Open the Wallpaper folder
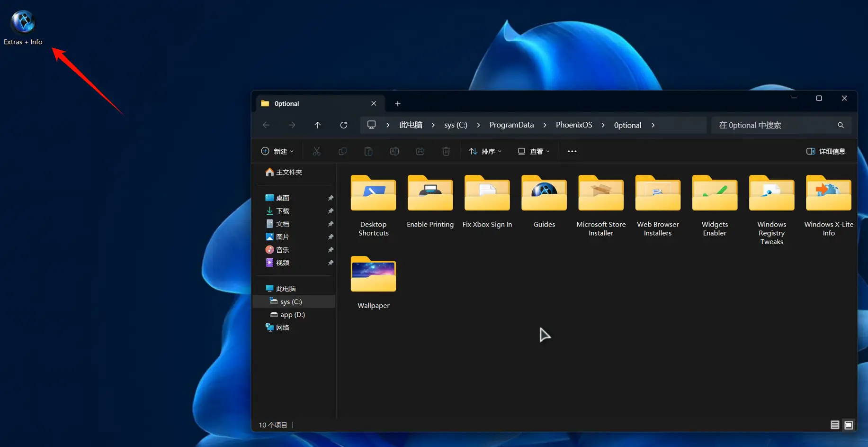Viewport: 868px width, 447px height. click(x=373, y=275)
